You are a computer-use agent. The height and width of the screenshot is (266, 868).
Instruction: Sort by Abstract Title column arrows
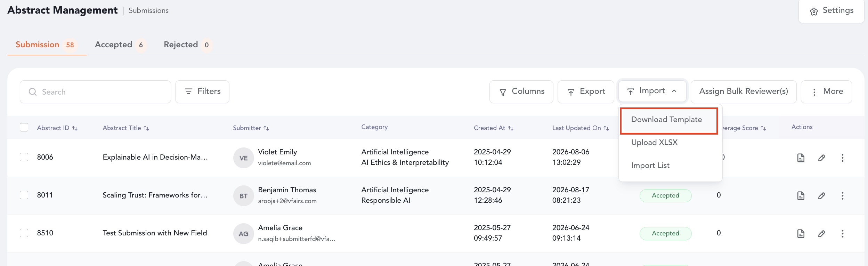146,128
